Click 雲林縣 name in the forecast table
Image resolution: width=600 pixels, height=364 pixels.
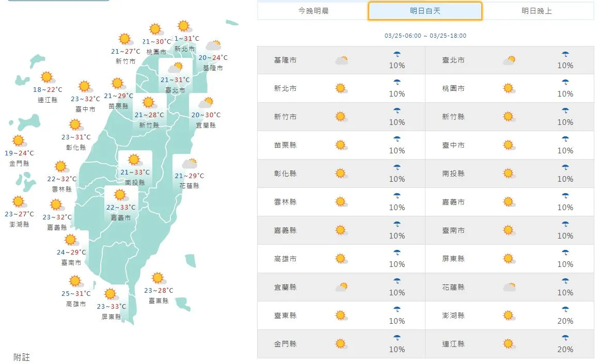(285, 202)
